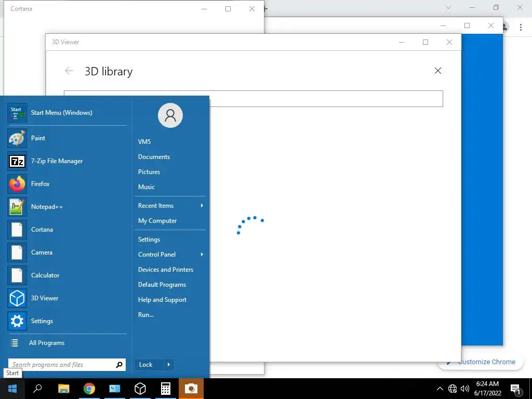This screenshot has height=399, width=532.
Task: Go back with 3D library arrow
Action: click(x=69, y=71)
